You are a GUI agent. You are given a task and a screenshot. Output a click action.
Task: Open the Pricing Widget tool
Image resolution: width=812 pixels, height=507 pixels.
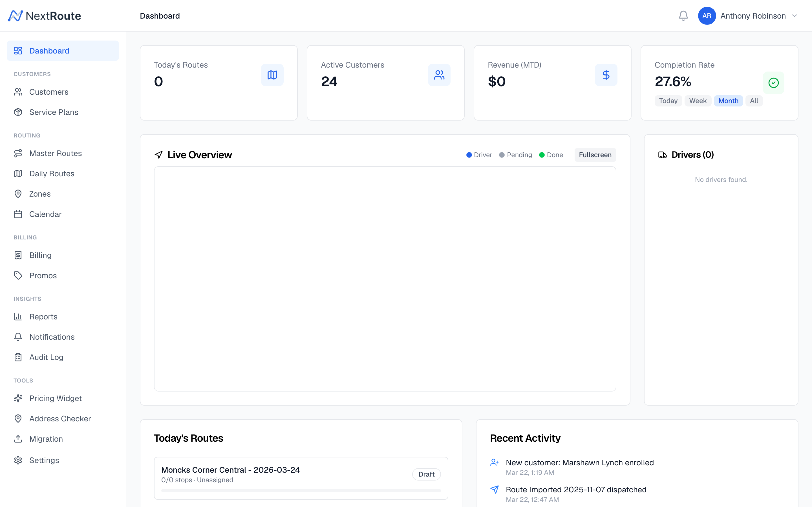55,398
